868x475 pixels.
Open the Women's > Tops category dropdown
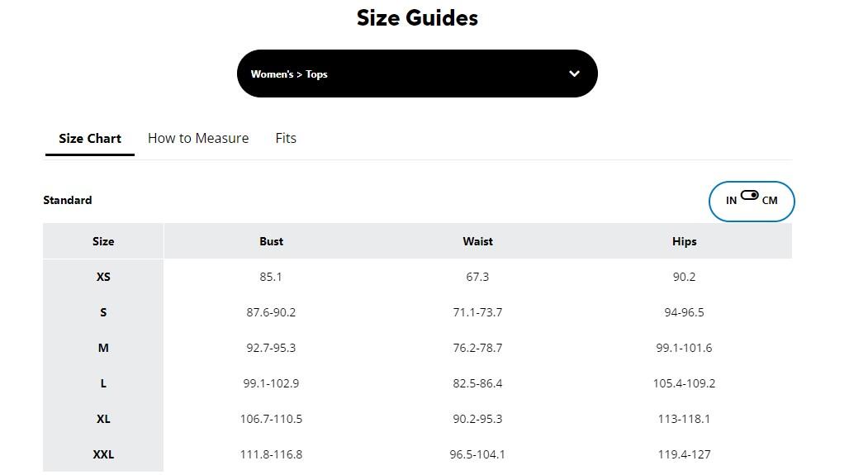coord(417,74)
